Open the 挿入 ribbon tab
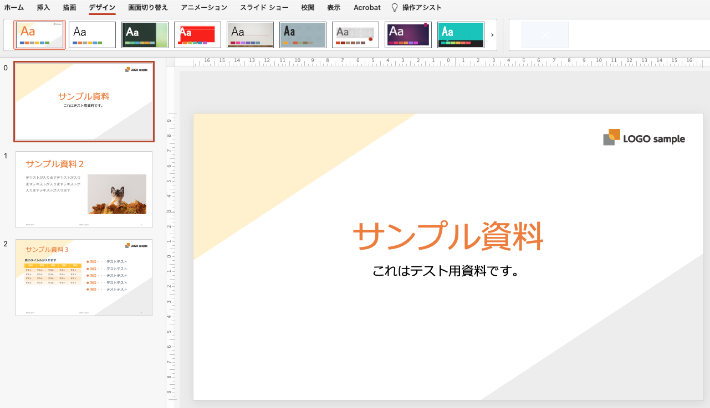710x408 pixels. [43, 7]
